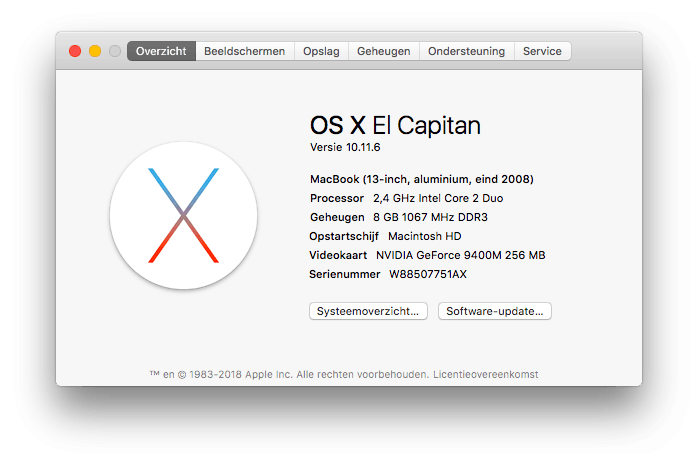Image resolution: width=698 pixels, height=466 pixels.
Task: Click the Videokaart label
Action: tap(338, 255)
